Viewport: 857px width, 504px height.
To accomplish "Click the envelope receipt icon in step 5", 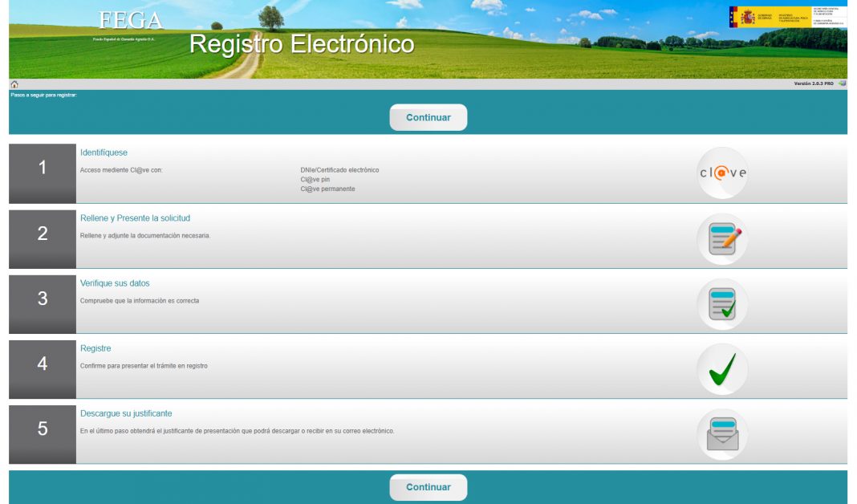I will (x=722, y=434).
